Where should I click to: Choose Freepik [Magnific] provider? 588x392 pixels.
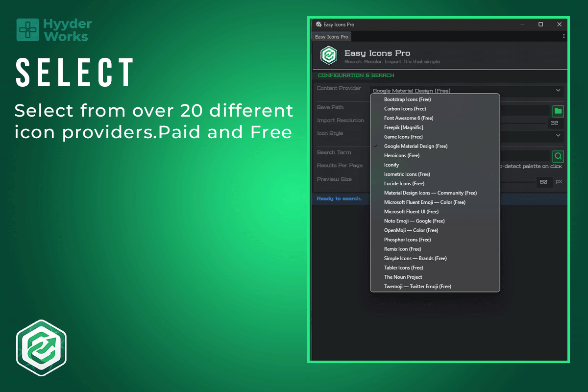click(x=435, y=127)
